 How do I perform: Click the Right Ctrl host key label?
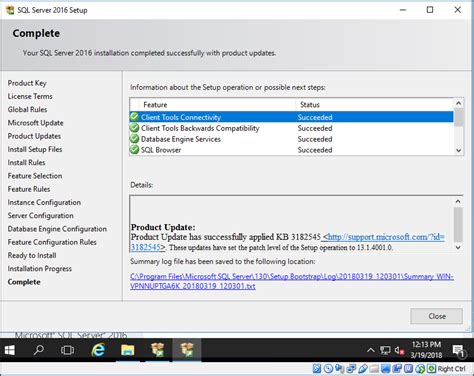click(452, 368)
